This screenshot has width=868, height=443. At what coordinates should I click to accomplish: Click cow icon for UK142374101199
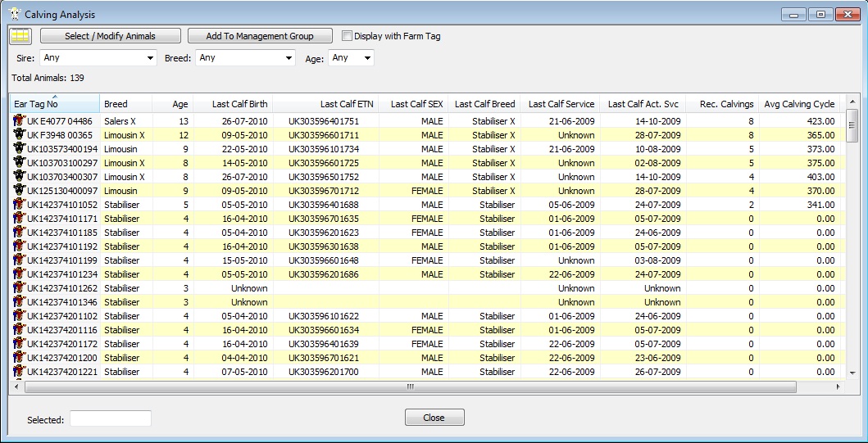coord(20,260)
